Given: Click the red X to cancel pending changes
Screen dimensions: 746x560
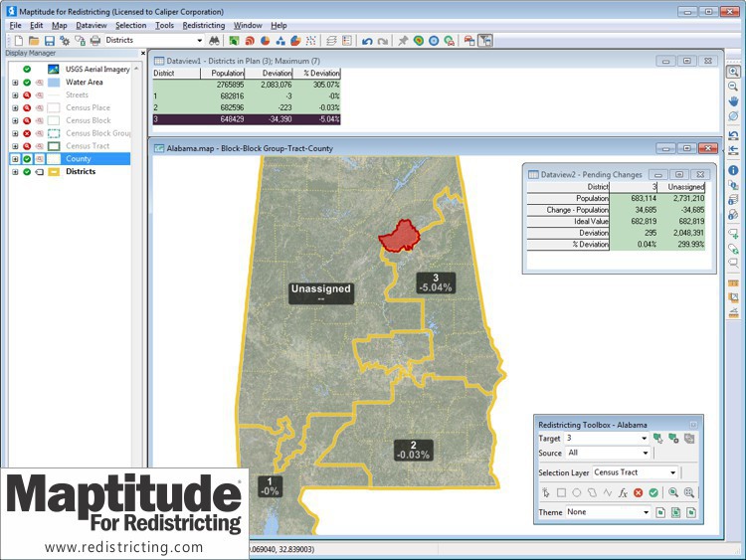Looking at the screenshot, I should pos(639,492).
